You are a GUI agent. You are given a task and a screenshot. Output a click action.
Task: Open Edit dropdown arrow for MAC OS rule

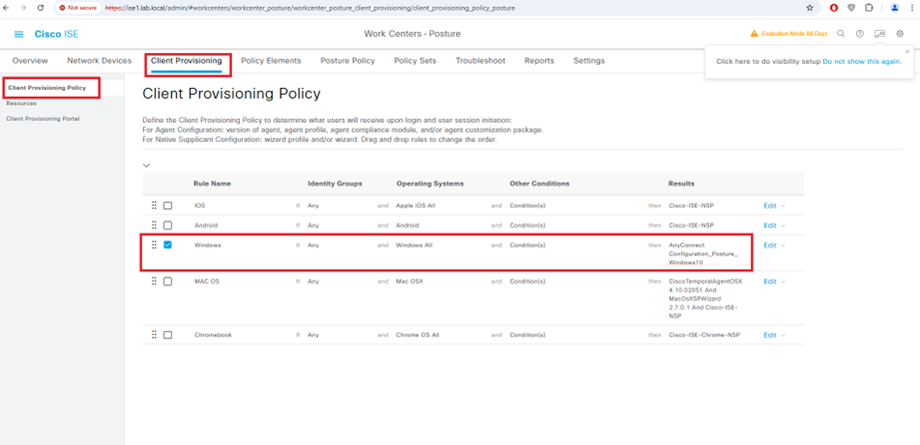coord(783,282)
